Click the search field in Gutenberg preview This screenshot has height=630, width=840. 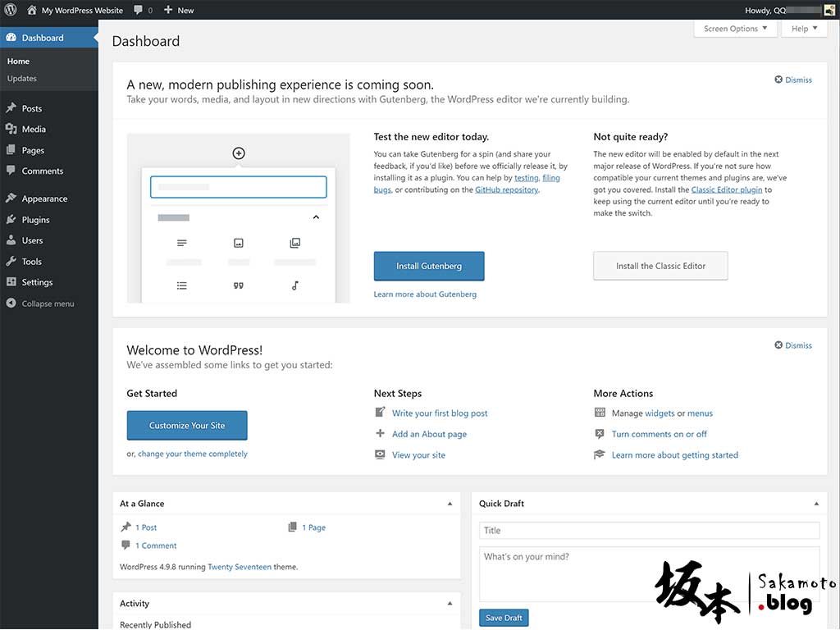[x=239, y=187]
